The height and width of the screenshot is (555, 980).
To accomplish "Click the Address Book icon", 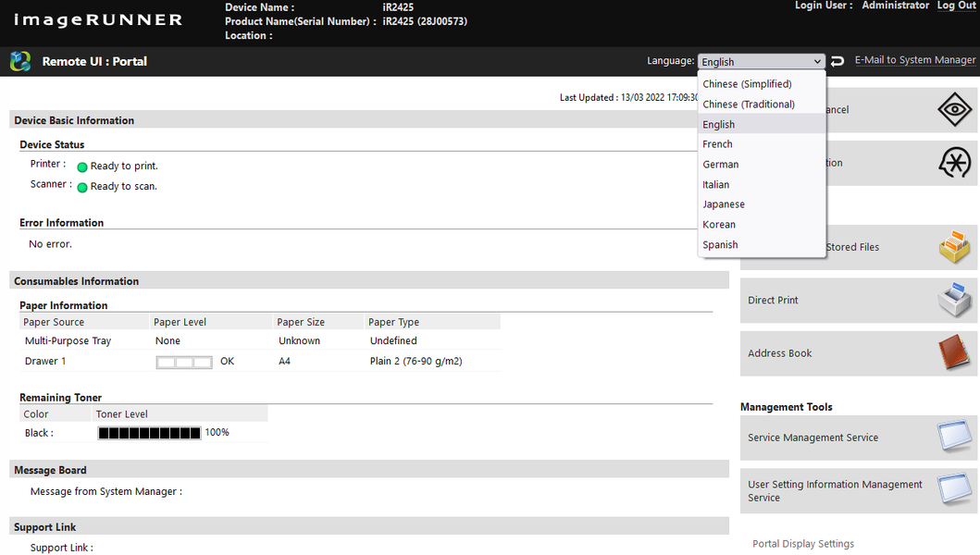I will coord(954,353).
